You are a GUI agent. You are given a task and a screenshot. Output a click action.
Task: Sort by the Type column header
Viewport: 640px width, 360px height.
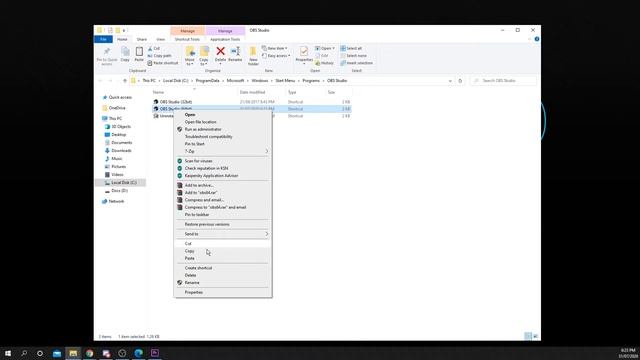coord(292,92)
